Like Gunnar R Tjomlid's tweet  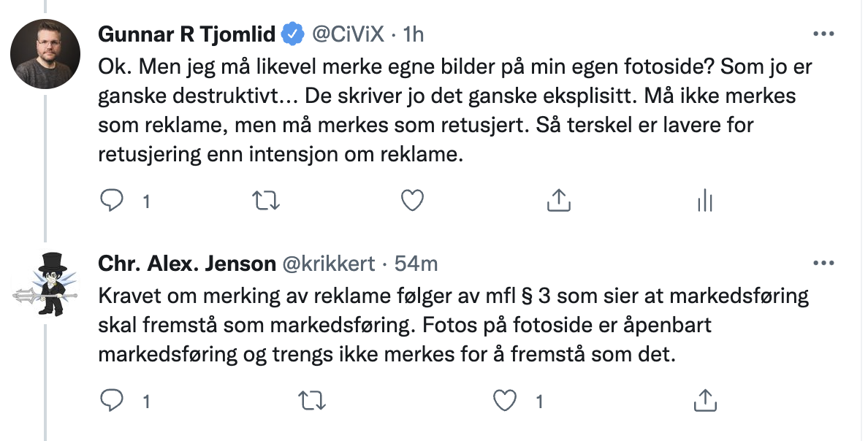coord(412,199)
